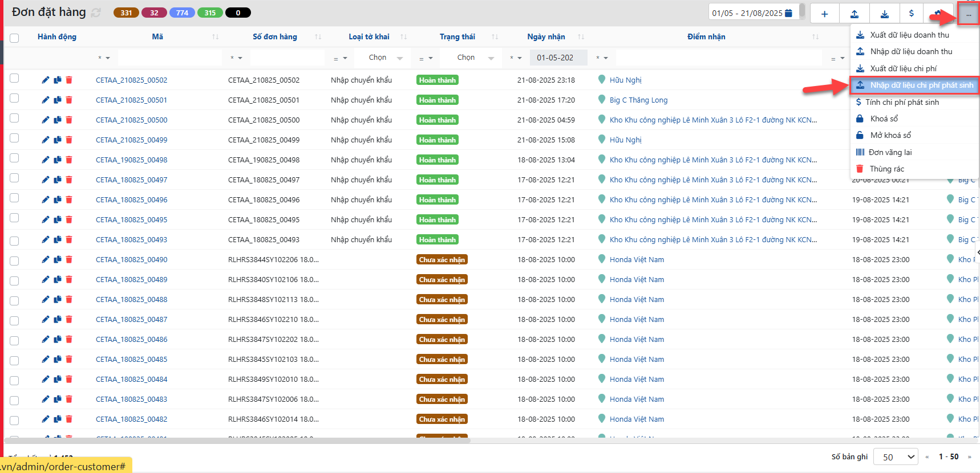980x473 pixels.
Task: Edit order CETAA_210825_00502 with pencil icon
Action: [46, 80]
